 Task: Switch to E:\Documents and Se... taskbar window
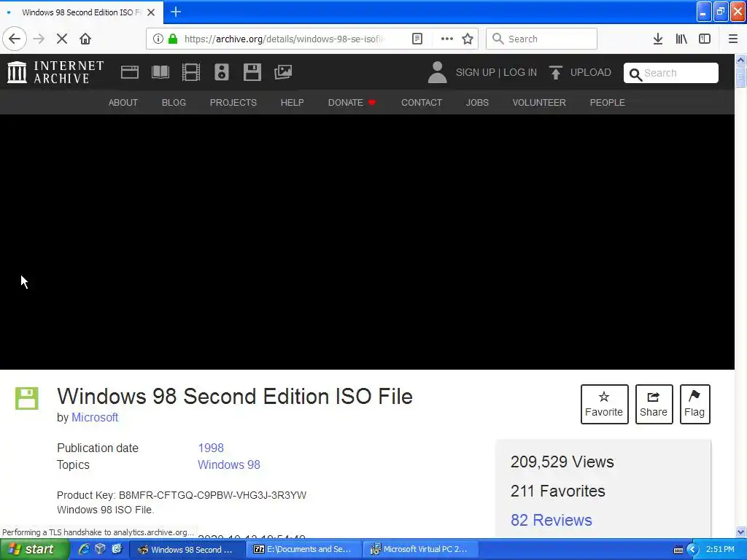[305, 550]
